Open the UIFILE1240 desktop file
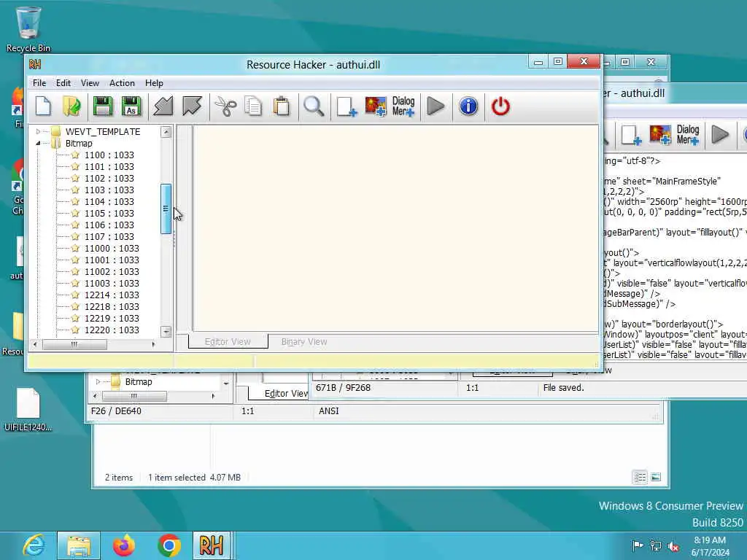 (28, 410)
